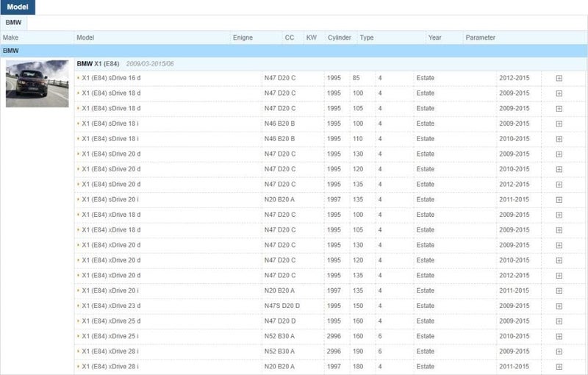Switch to the Model tab
This screenshot has width=588, height=375.
(18, 7)
